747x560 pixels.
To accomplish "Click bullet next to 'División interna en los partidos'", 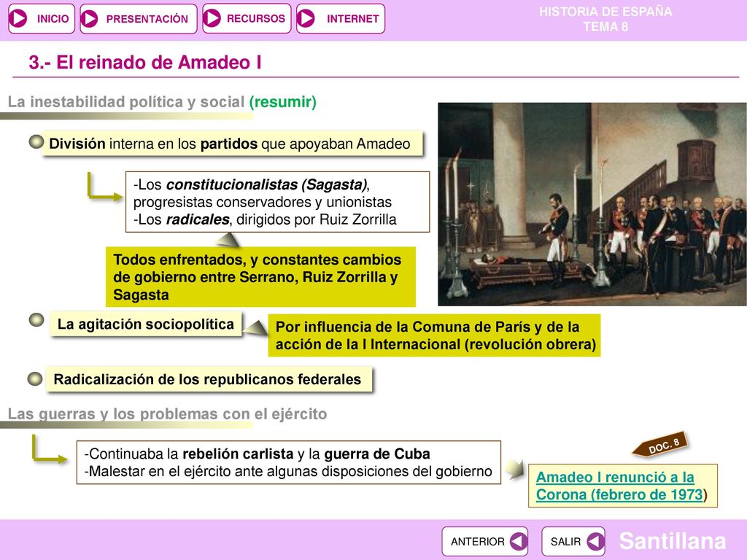I will coord(36,141).
